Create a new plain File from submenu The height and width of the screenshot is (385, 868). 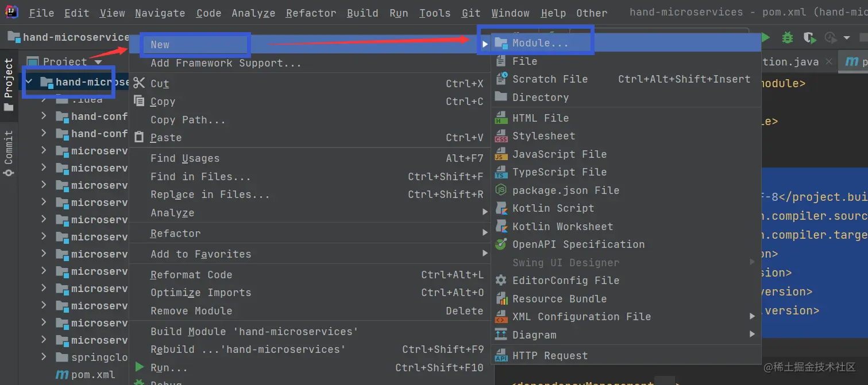(626, 61)
